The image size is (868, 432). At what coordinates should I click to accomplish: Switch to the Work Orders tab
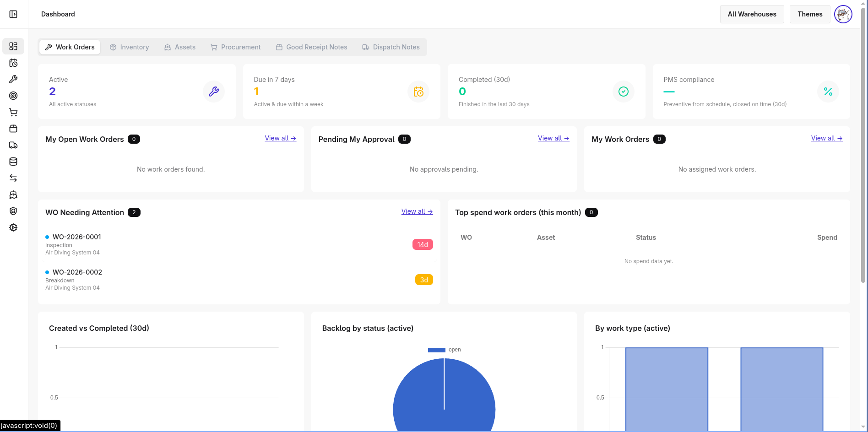coord(70,47)
